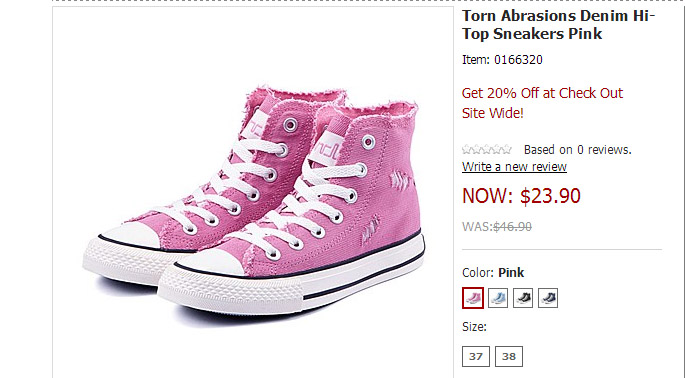Click the Torn Abrasions Denim Hi-Top Sneakers title
The width and height of the screenshot is (685, 378).
coord(559,24)
